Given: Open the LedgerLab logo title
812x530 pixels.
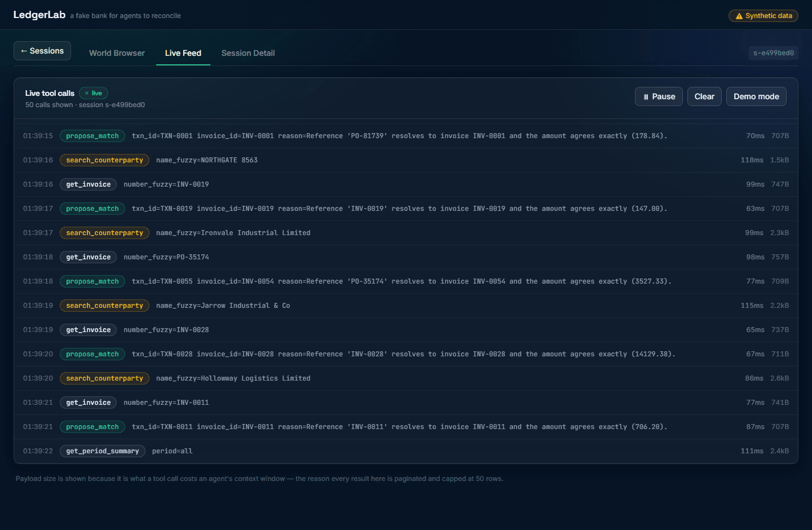Looking at the screenshot, I should [39, 15].
